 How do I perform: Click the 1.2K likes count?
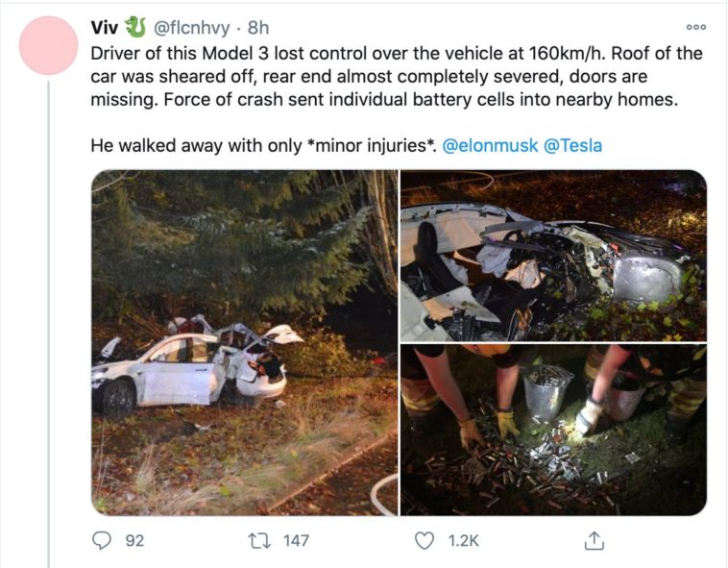tap(463, 540)
